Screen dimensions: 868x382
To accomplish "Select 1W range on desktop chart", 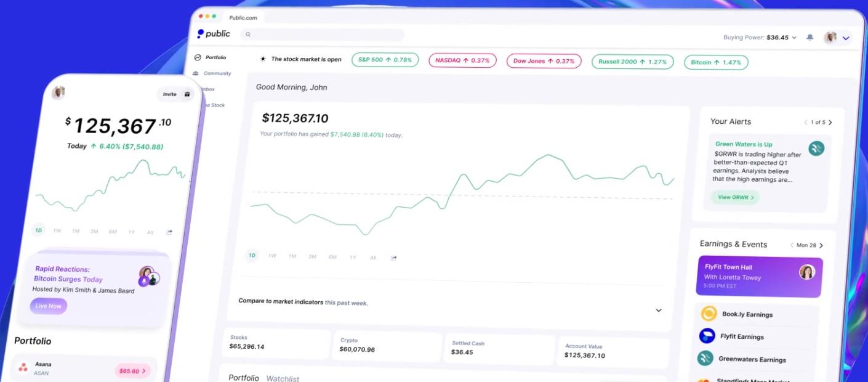I will 272,256.
